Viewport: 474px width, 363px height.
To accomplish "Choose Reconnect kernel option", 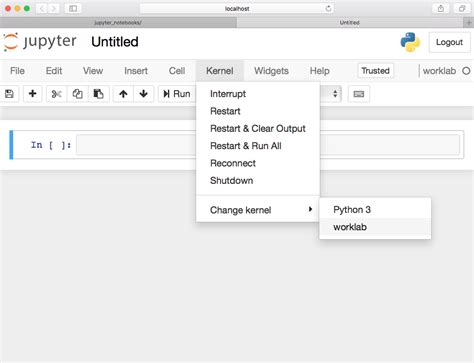I will tap(258, 163).
